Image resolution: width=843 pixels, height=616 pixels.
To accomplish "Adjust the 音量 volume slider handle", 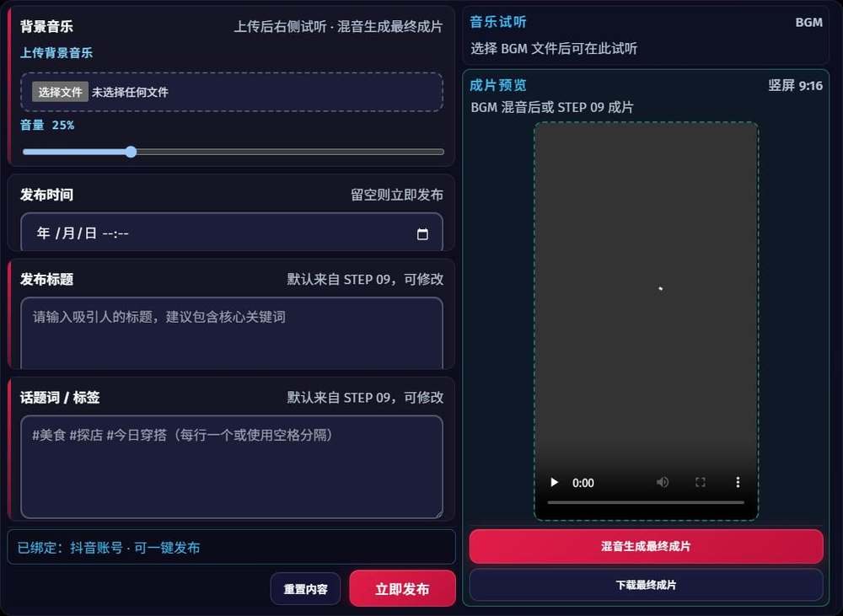I will [131, 152].
